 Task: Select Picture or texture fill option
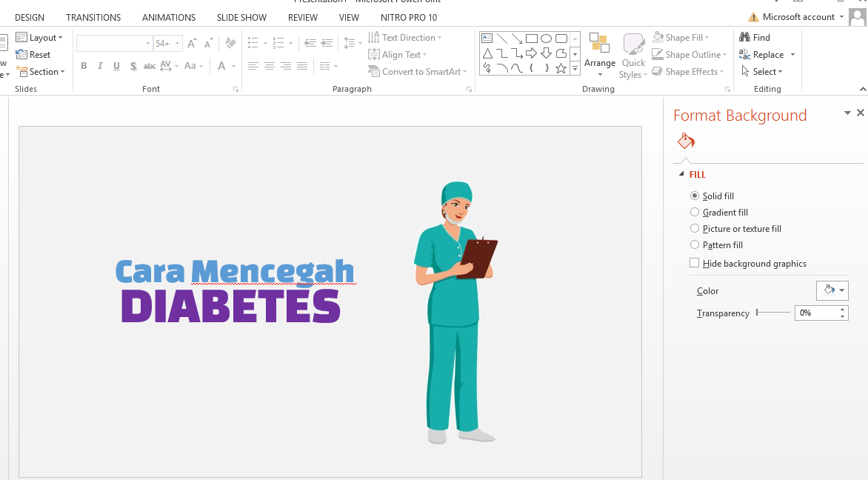point(735,229)
